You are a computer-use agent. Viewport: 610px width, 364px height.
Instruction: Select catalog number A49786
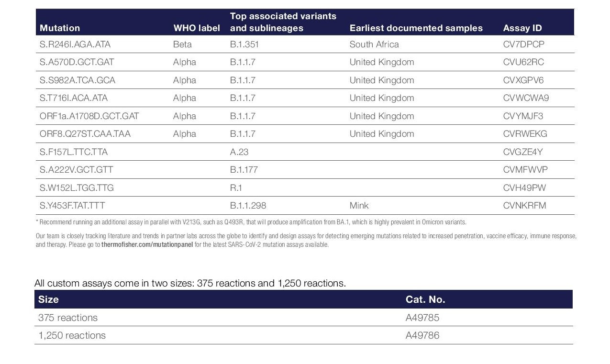pos(422,335)
